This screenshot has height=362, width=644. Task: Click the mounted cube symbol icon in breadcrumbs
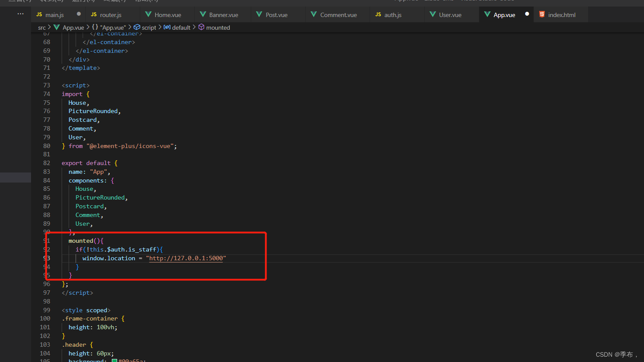pos(201,27)
